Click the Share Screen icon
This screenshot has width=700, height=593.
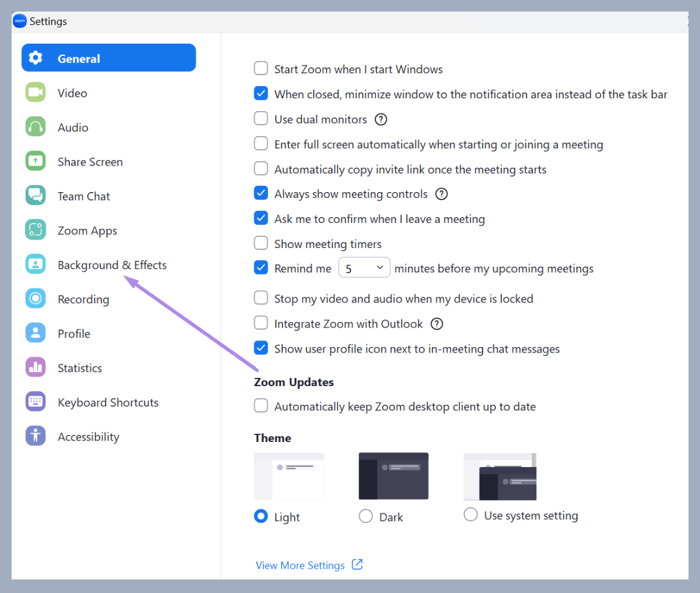[x=35, y=161]
